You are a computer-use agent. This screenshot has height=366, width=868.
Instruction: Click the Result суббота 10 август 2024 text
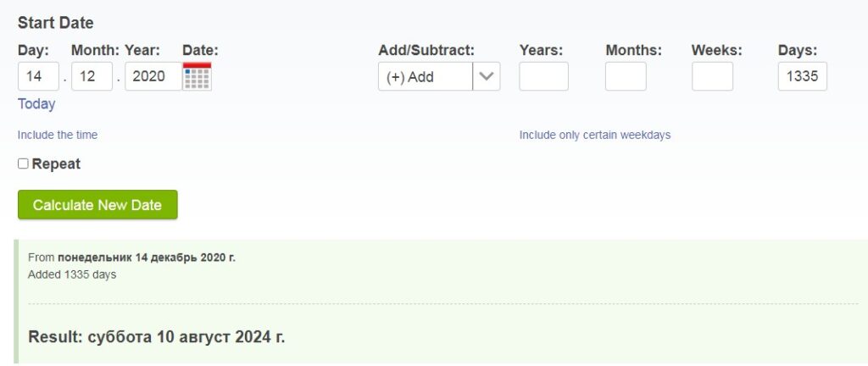157,336
